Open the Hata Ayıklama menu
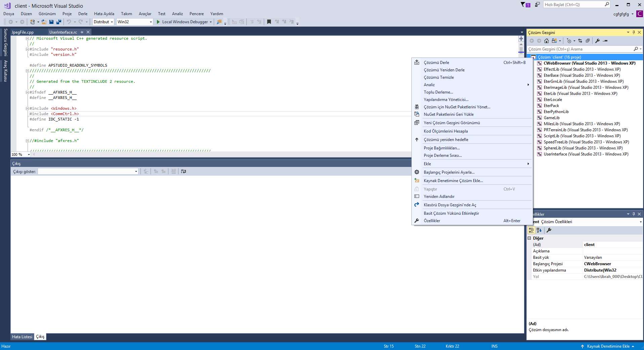This screenshot has height=350, width=644. pyautogui.click(x=104, y=14)
